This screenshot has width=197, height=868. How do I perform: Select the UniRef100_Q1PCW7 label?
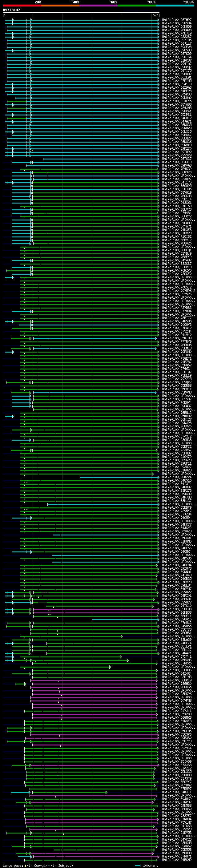click(x=177, y=60)
